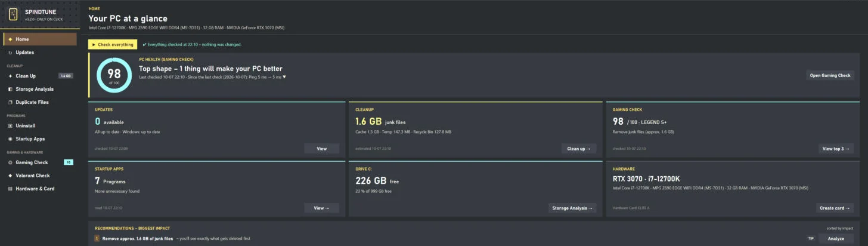The height and width of the screenshot is (246, 868).
Task: Click View in the Updates card
Action: pyautogui.click(x=321, y=149)
